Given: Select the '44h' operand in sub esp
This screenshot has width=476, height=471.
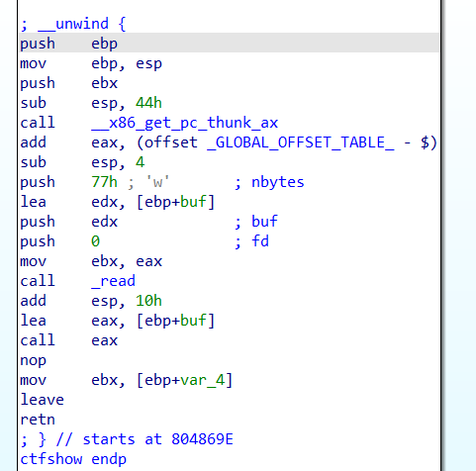Looking at the screenshot, I should (148, 103).
